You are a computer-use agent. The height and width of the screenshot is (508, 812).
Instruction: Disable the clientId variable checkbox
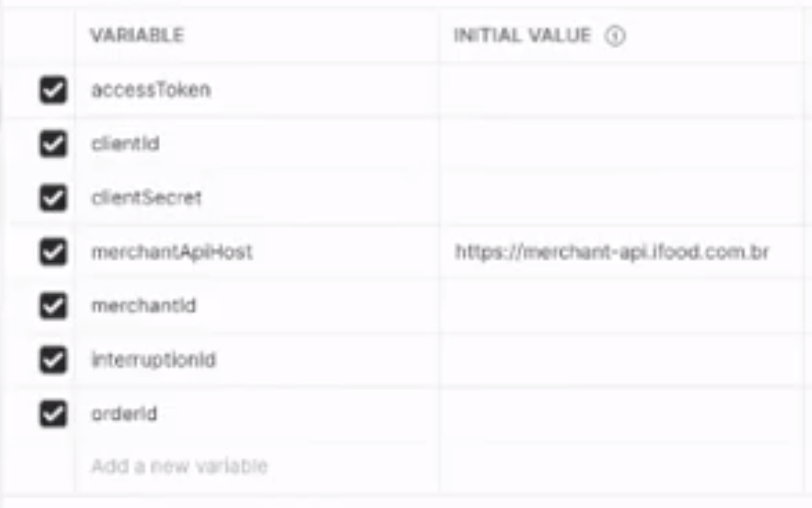pyautogui.click(x=53, y=144)
